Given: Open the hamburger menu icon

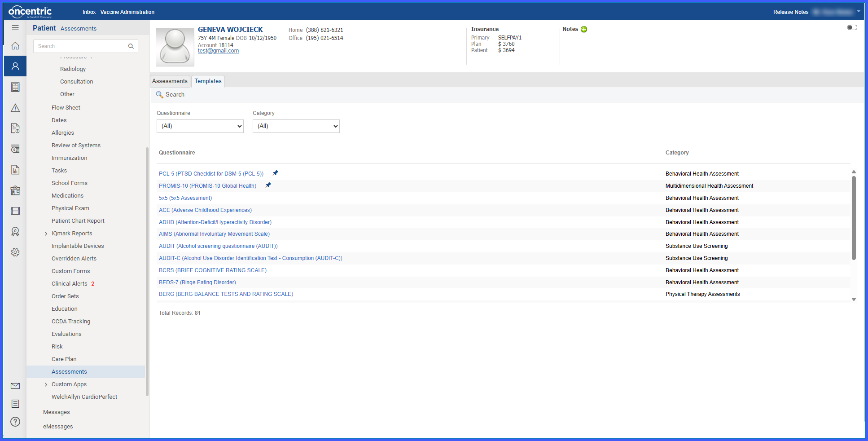Looking at the screenshot, I should click(15, 28).
